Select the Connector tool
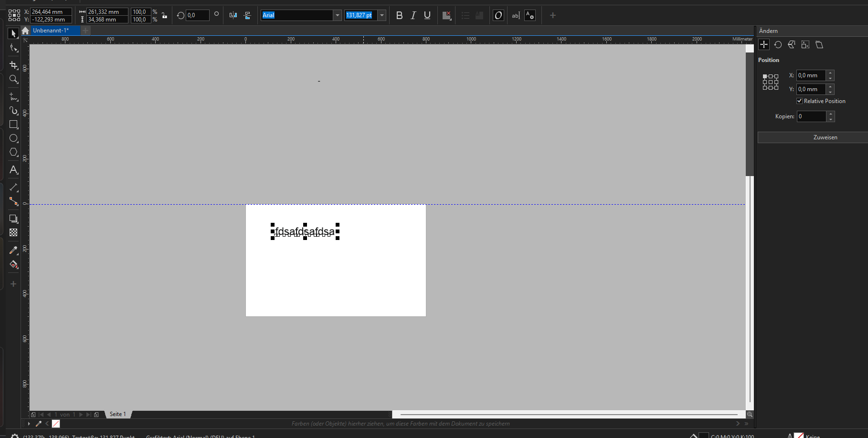868x438 pixels. (x=13, y=201)
